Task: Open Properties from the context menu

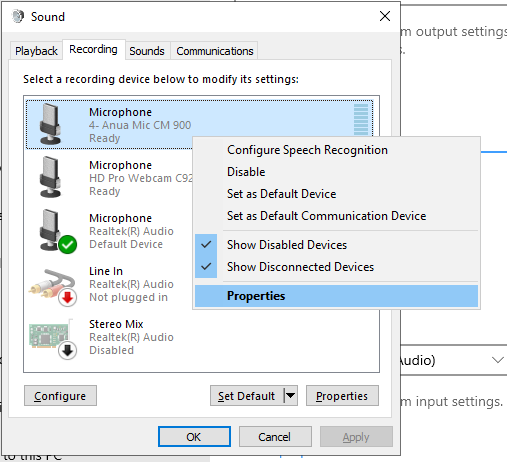Action: point(337,296)
